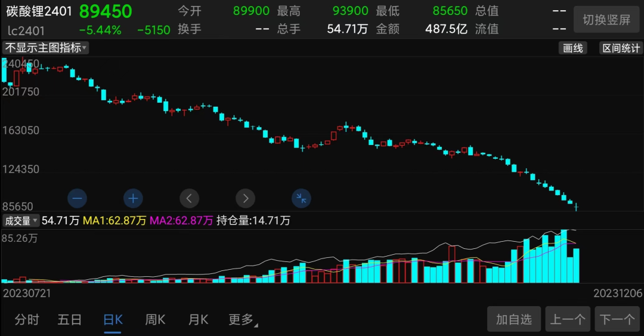Click the last candlestick on chart

point(576,206)
